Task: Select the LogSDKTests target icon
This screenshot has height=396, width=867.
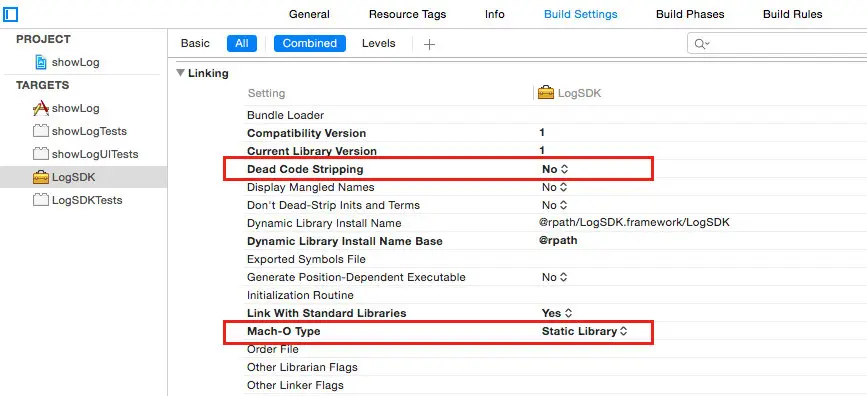Action: 41,200
